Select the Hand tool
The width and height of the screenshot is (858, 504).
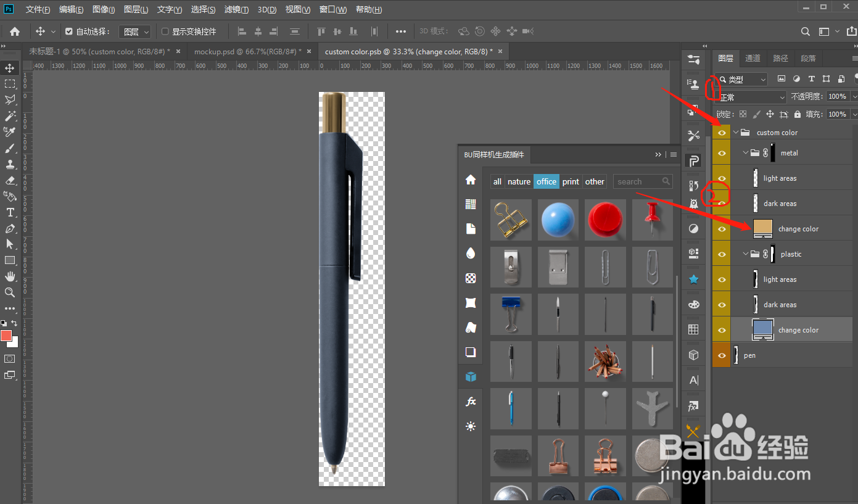click(10, 276)
